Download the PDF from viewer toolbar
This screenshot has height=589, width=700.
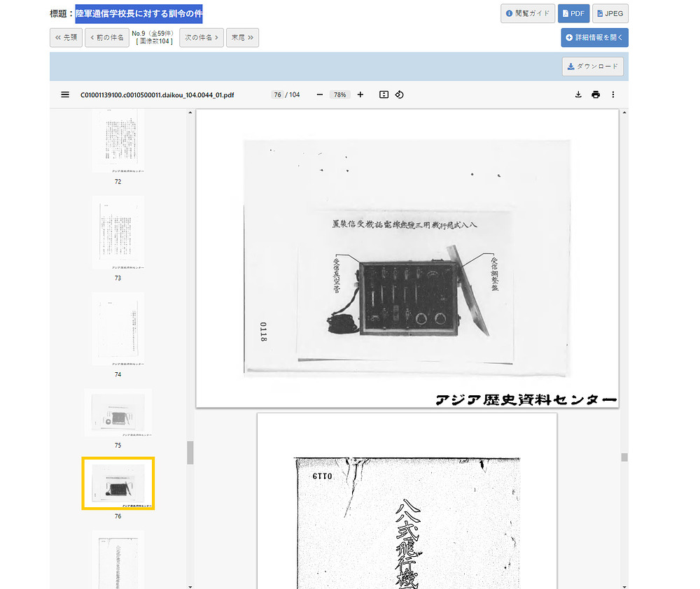[578, 94]
